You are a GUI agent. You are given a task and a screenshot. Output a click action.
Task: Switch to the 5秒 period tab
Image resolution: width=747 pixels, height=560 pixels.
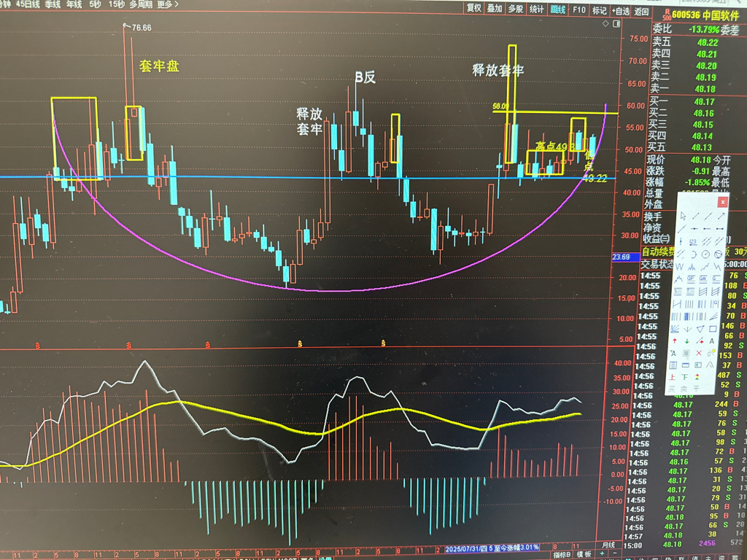coord(96,4)
